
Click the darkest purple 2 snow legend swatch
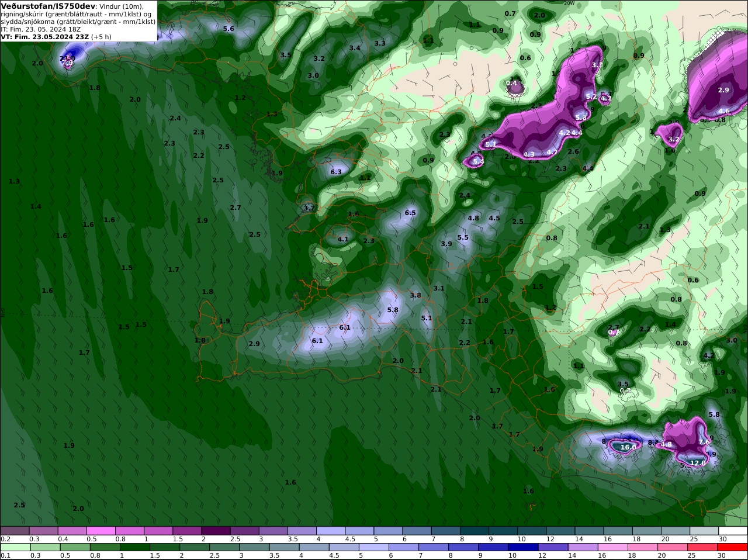coord(216,531)
